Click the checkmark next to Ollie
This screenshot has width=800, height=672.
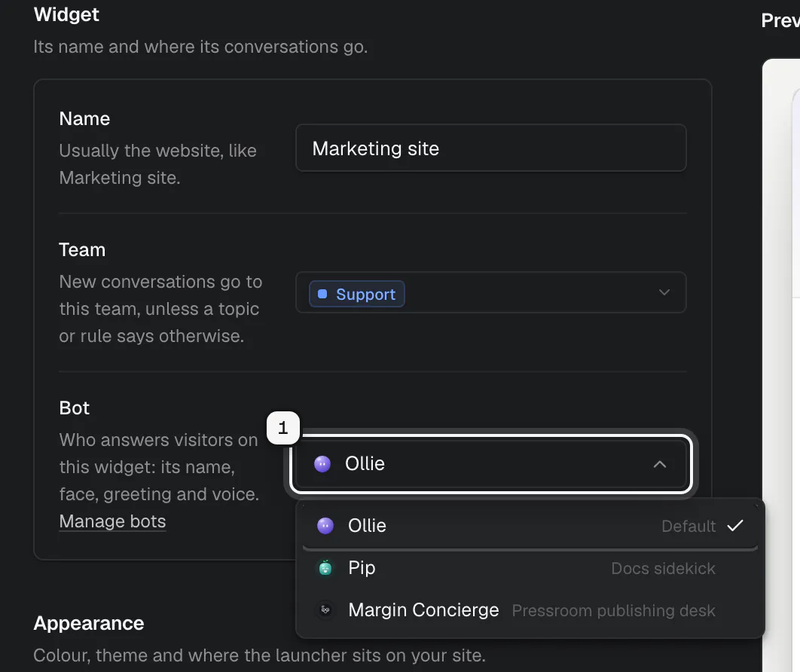tap(734, 526)
